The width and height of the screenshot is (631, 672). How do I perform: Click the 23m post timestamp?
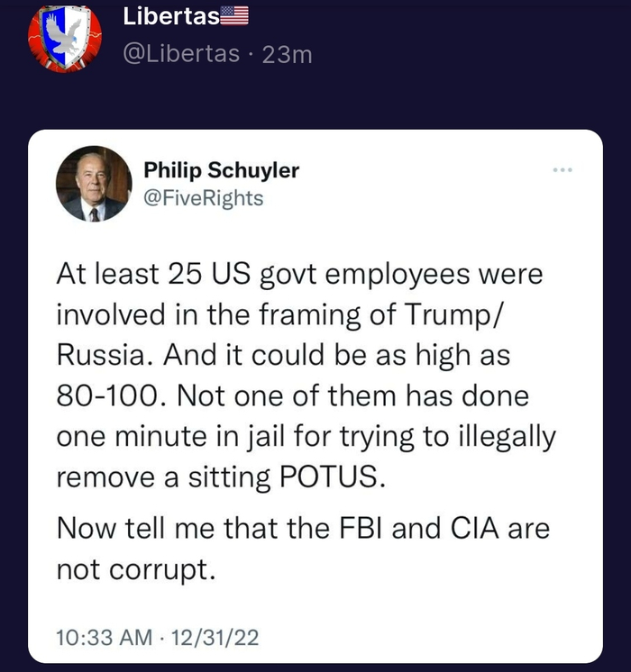288,54
